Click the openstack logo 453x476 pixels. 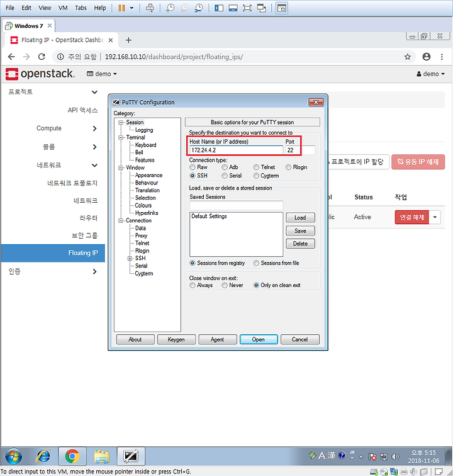40,74
